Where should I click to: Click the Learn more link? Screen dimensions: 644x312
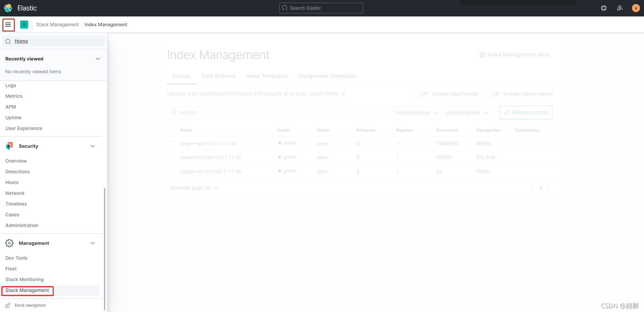click(x=324, y=94)
